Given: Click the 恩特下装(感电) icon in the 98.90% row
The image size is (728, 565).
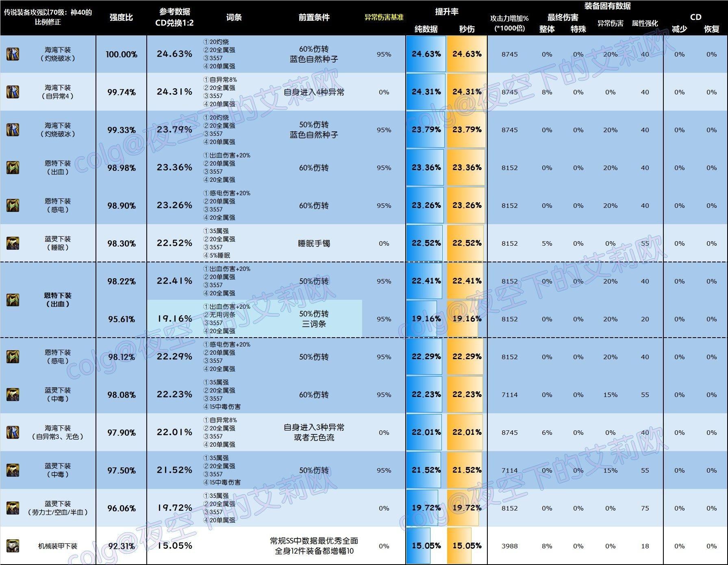Looking at the screenshot, I should (13, 205).
